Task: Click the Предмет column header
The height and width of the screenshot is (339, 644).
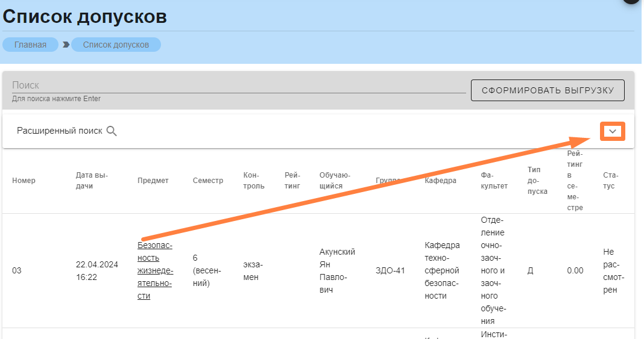Action: [153, 181]
